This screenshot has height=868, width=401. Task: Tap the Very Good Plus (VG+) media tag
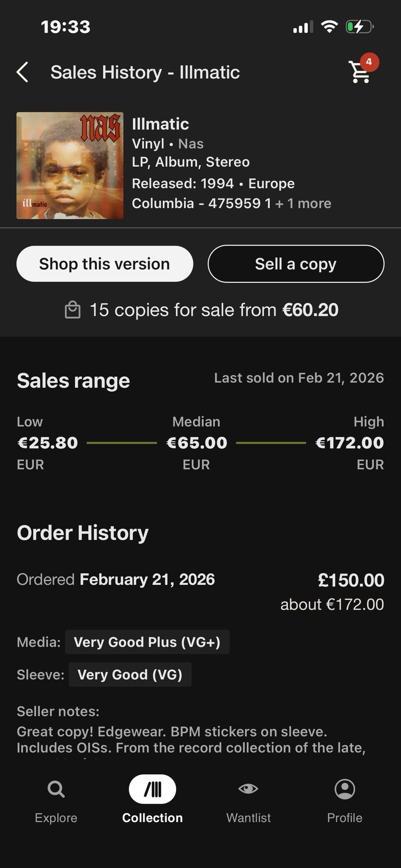pyautogui.click(x=147, y=642)
